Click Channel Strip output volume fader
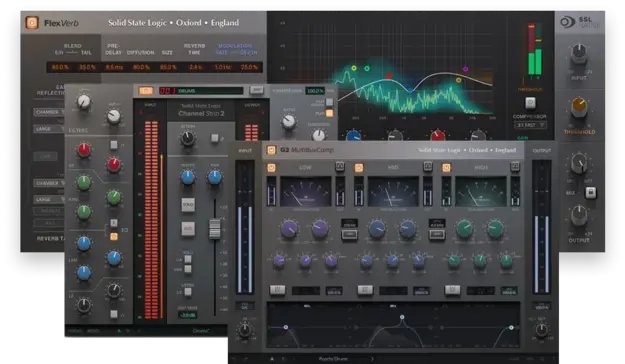 214,229
